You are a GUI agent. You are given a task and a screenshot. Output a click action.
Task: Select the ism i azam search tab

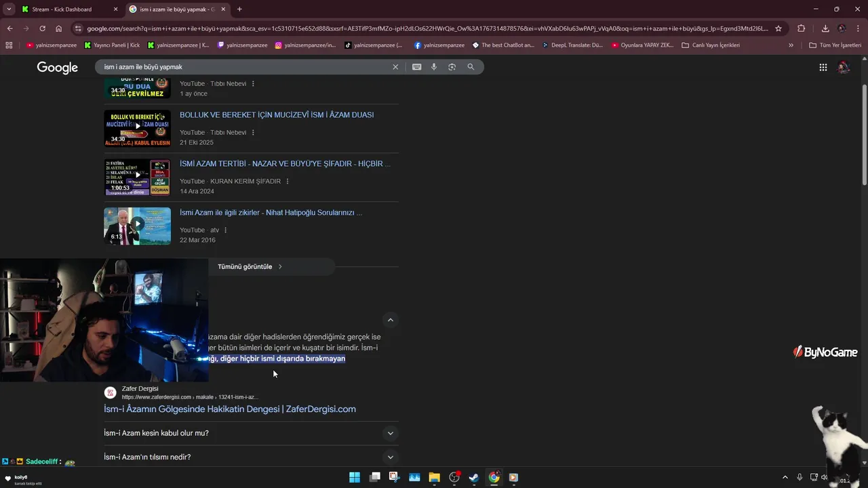176,9
